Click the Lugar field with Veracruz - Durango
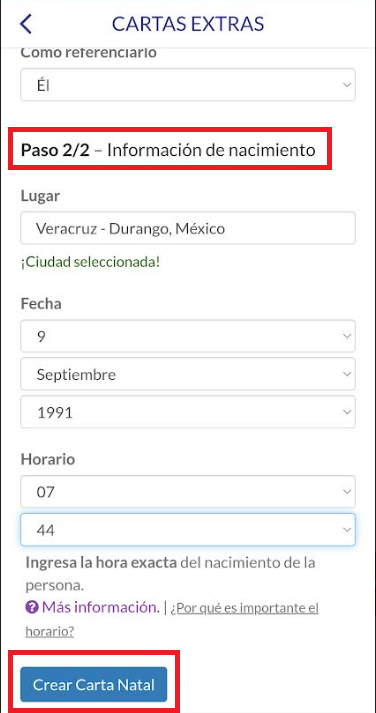Screen dimensions: 376x713 pos(188,228)
